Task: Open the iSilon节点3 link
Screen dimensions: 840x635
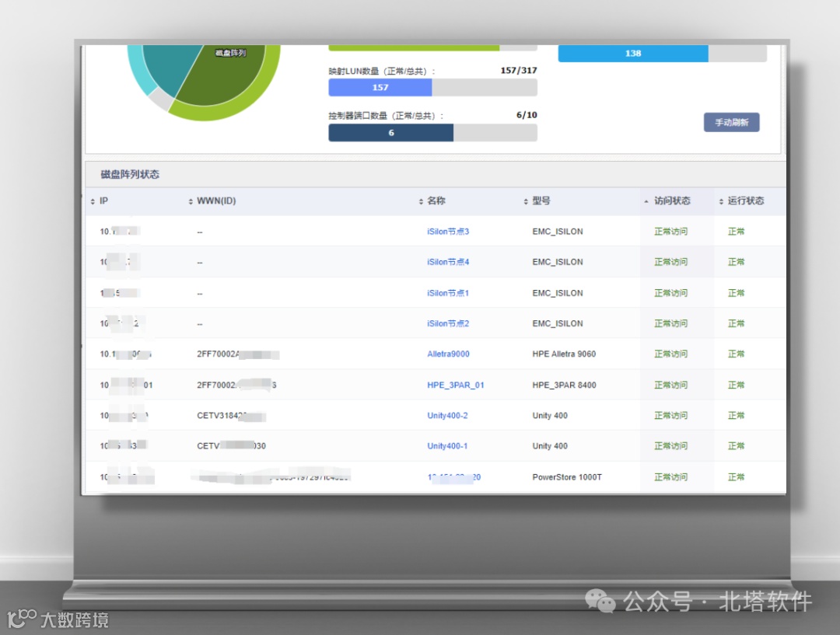Action: click(448, 232)
